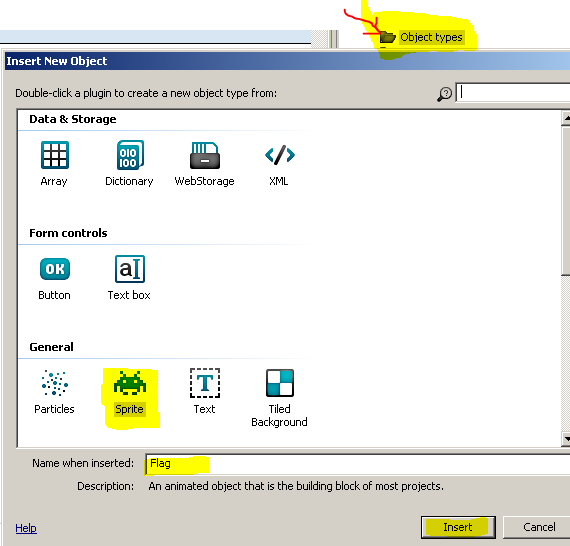Pick the WebStorage plugin icon
Viewport: 570px width, 546px height.
[x=205, y=155]
